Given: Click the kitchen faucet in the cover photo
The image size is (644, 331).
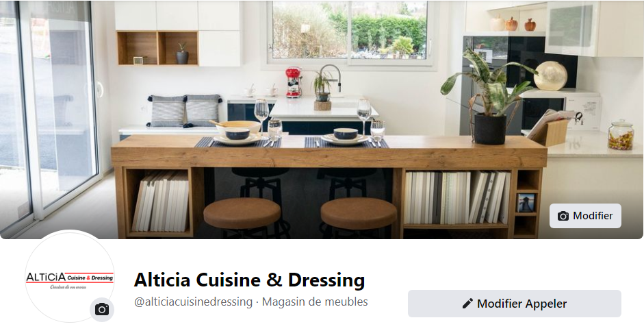Looking at the screenshot, I should point(331,77).
